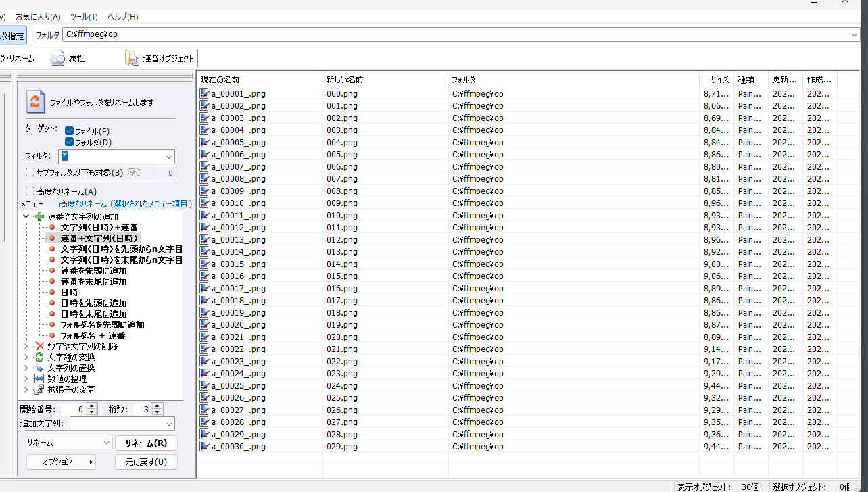Click the rename file icon beside ファイルやフォルダをリネームします
868x492 pixels.
(x=35, y=102)
